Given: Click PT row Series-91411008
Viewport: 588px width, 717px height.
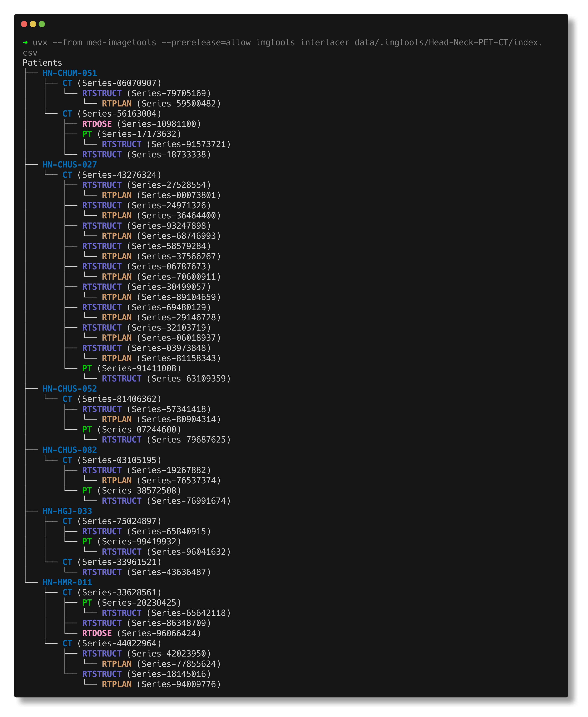Looking at the screenshot, I should [132, 368].
